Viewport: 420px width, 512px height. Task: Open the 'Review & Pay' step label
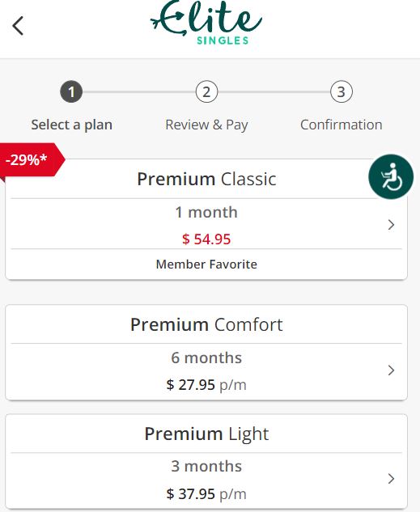(206, 125)
